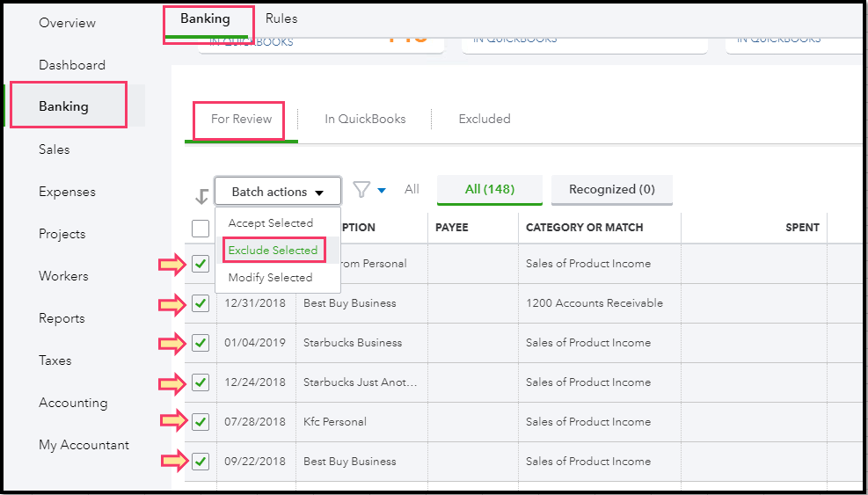
Task: Switch to the Rules tab
Action: click(281, 18)
